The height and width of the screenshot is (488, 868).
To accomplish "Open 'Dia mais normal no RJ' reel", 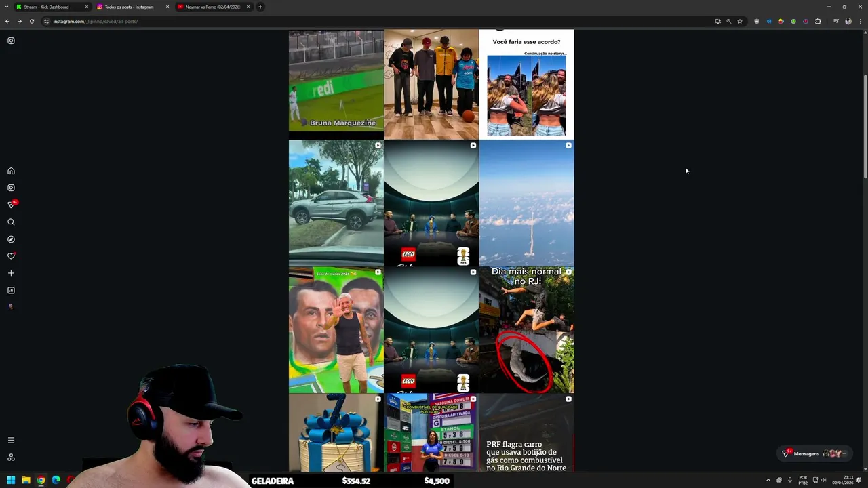I will [x=526, y=330].
